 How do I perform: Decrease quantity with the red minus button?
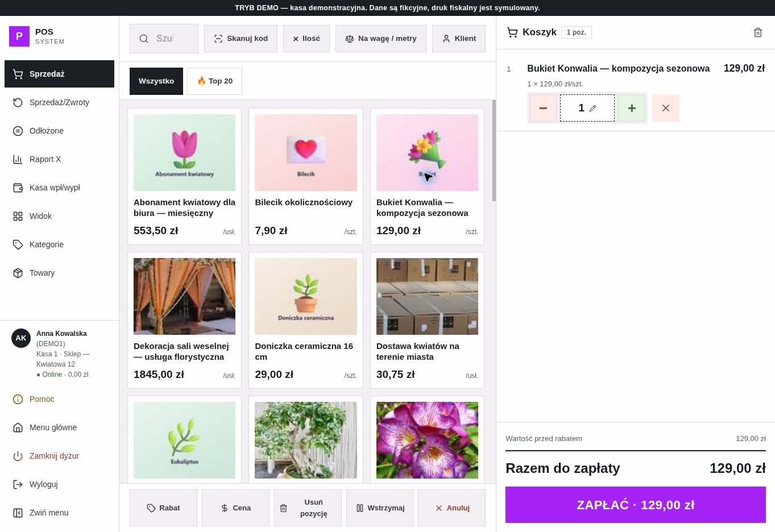click(x=543, y=108)
